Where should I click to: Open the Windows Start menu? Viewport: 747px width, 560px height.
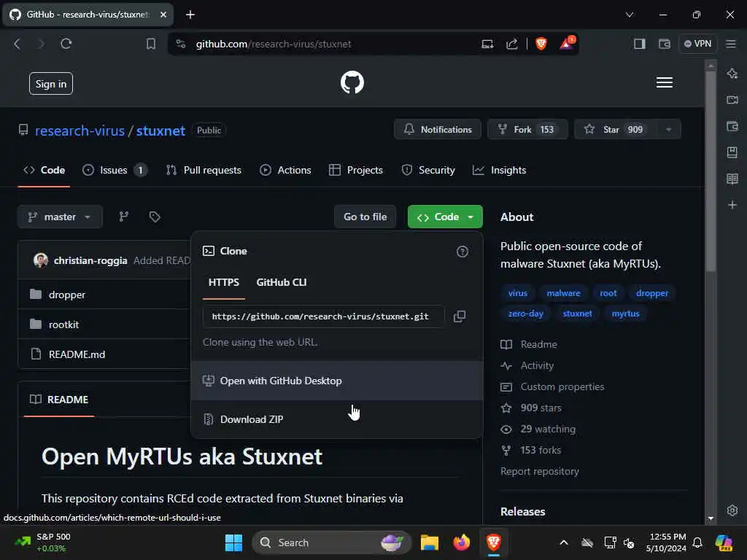(x=233, y=542)
